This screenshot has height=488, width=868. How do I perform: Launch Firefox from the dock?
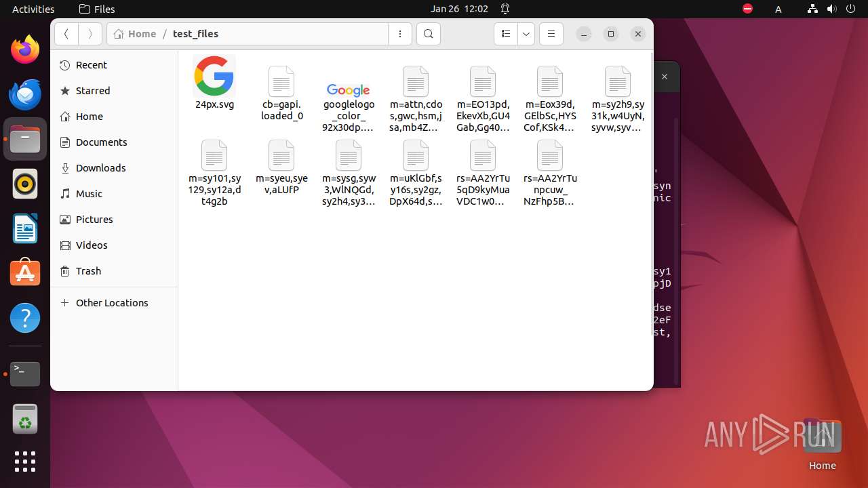point(25,49)
